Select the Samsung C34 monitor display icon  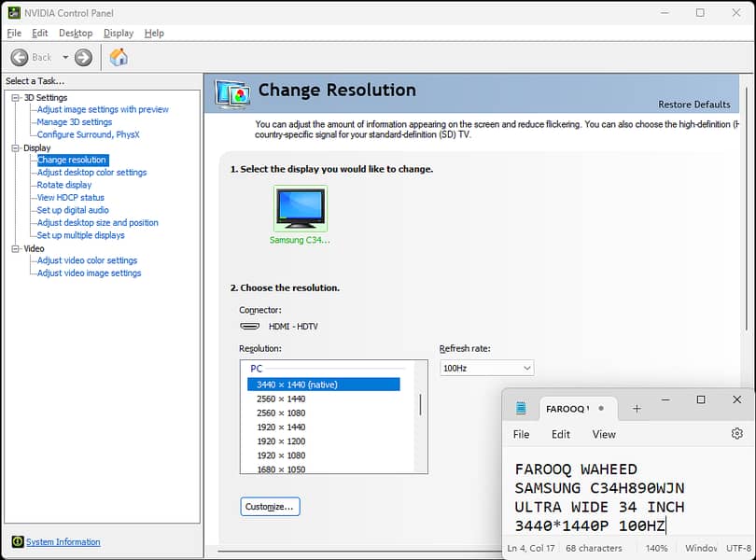tap(301, 208)
